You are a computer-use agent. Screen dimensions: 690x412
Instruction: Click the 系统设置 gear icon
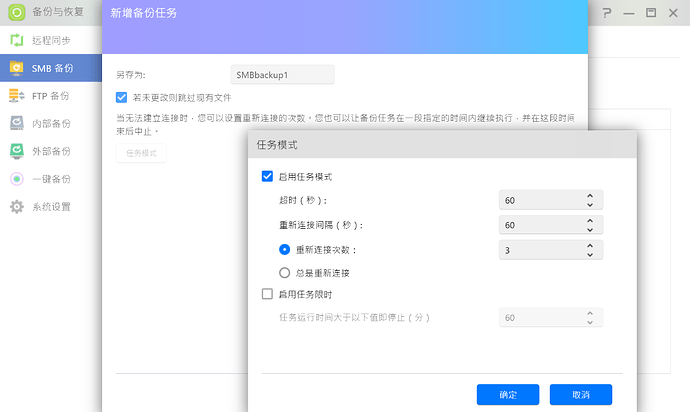pos(16,207)
